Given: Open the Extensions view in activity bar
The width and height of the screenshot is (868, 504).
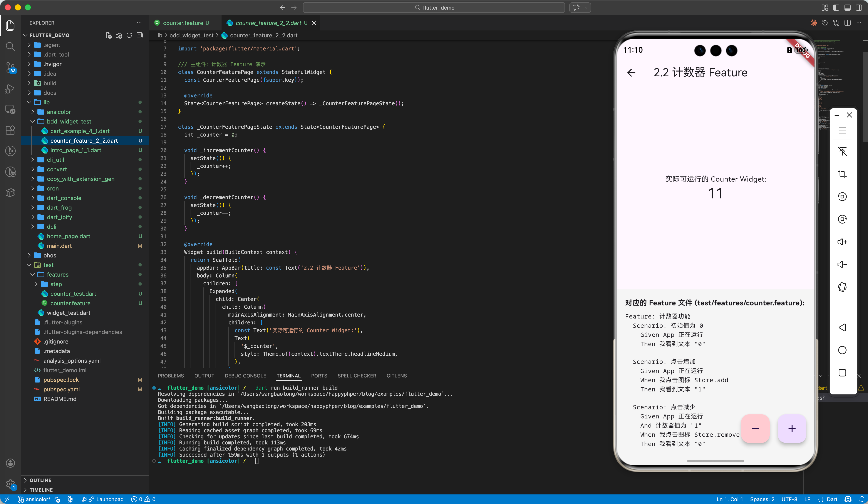Looking at the screenshot, I should point(10,130).
